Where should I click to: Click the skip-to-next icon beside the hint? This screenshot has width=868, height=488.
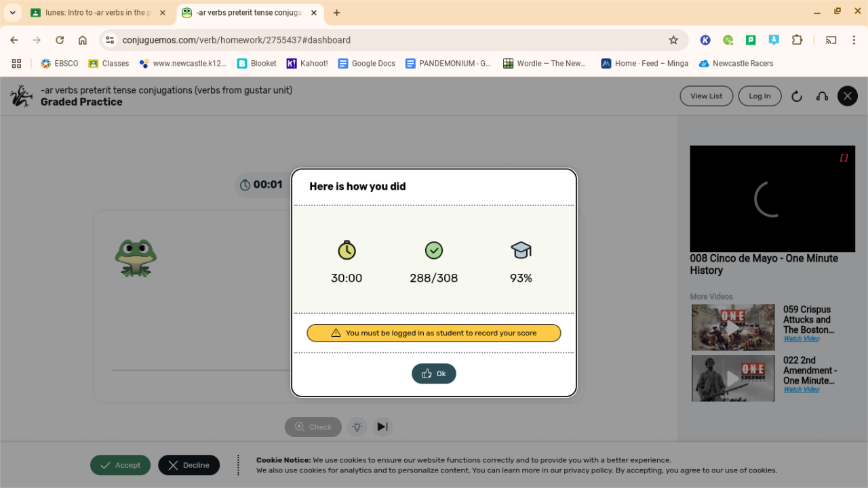(382, 427)
